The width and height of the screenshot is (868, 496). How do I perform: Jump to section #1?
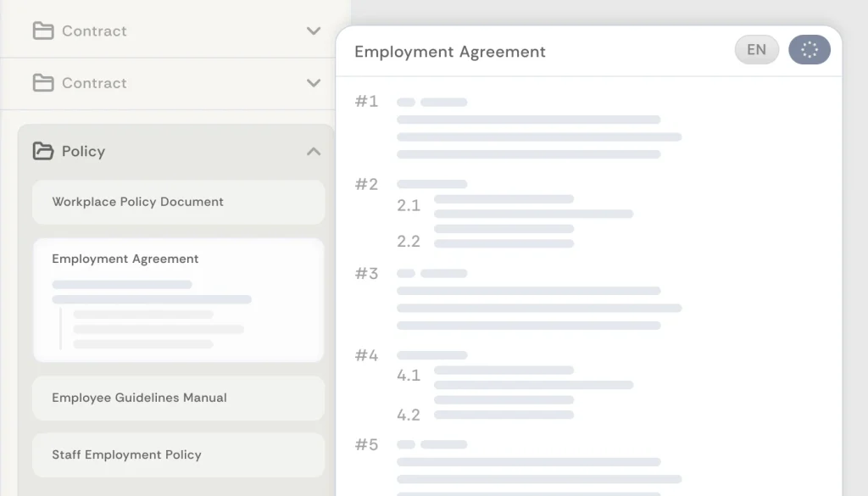pyautogui.click(x=367, y=102)
